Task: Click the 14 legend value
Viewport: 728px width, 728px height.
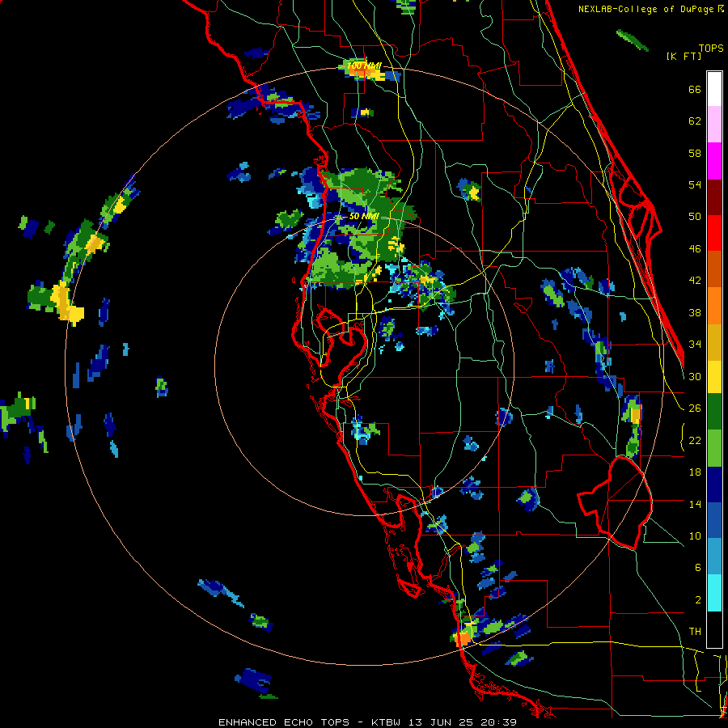Action: coord(695,504)
